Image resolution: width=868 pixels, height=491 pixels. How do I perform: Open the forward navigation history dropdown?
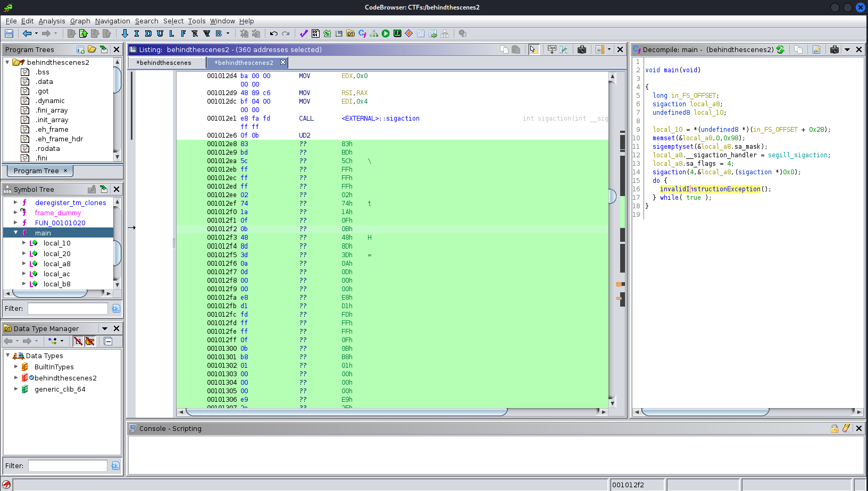[x=55, y=33]
